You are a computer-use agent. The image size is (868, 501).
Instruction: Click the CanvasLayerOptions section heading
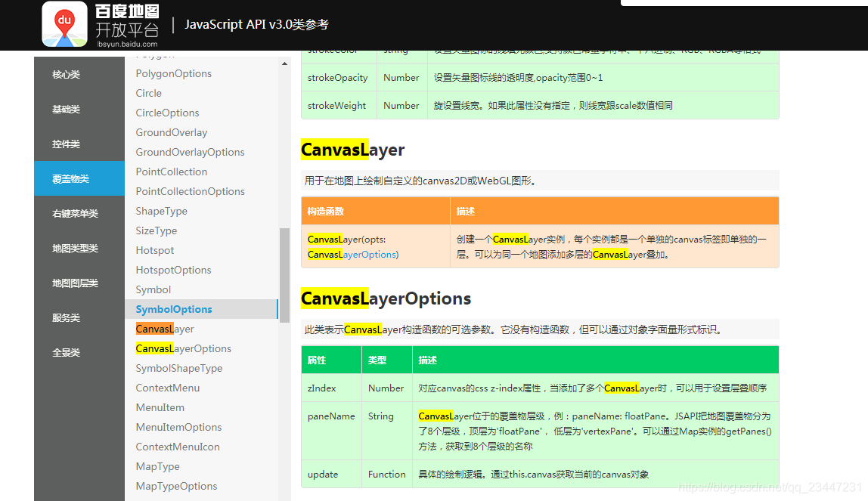click(x=386, y=298)
